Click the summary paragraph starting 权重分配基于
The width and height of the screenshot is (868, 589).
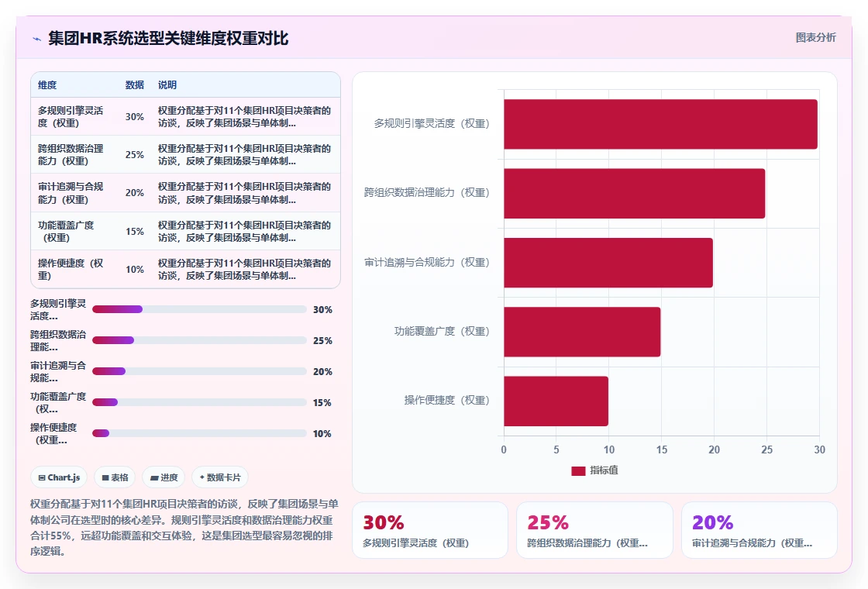point(184,528)
